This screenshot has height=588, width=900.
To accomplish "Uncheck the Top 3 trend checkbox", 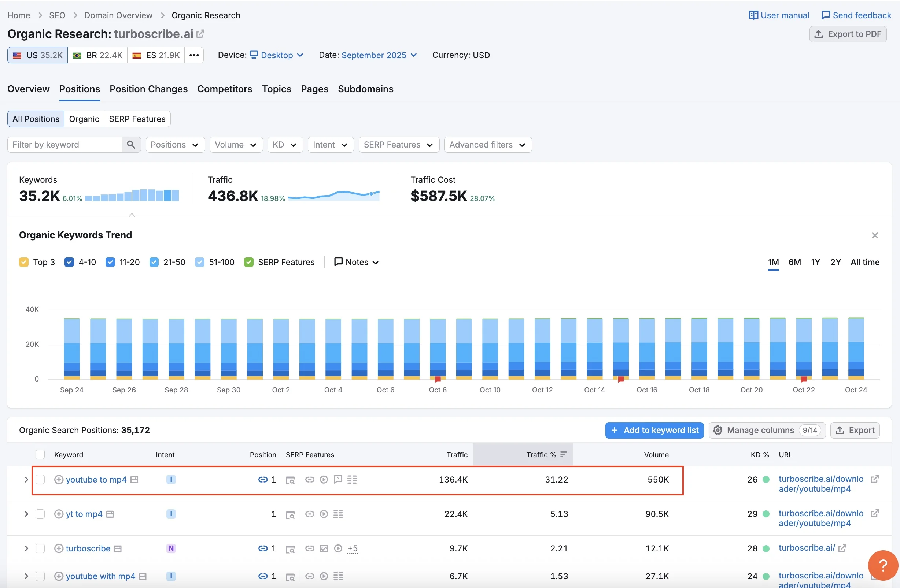I will pyautogui.click(x=24, y=262).
